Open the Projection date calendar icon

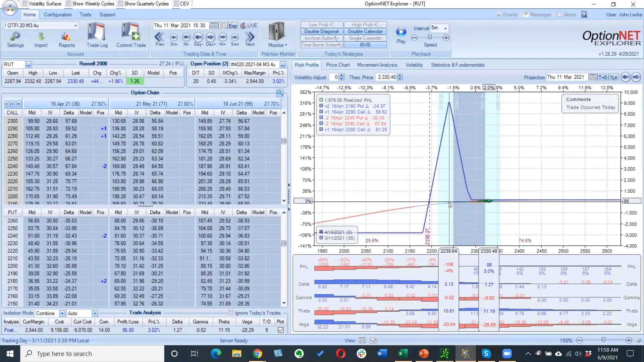593,77
